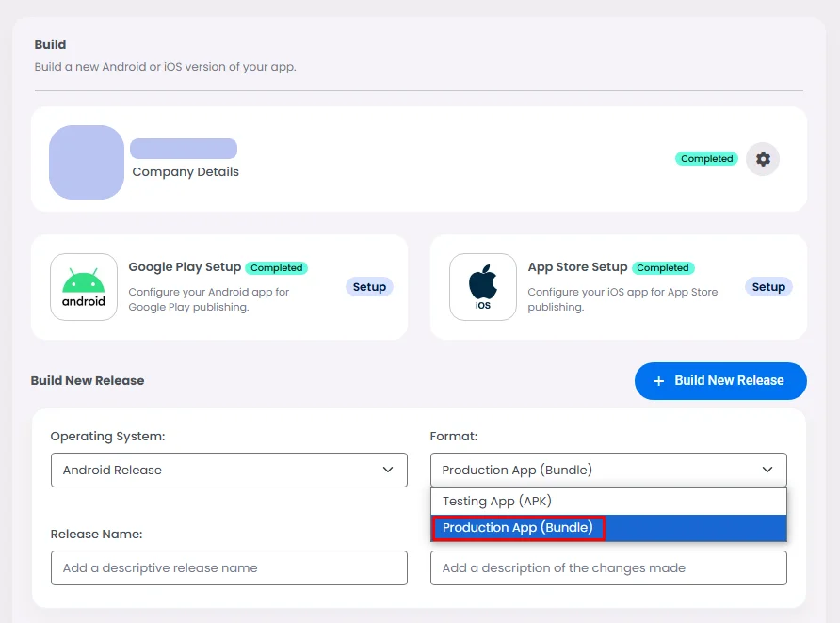This screenshot has height=623, width=840.
Task: Start a build with Build New Release button
Action: tap(720, 381)
